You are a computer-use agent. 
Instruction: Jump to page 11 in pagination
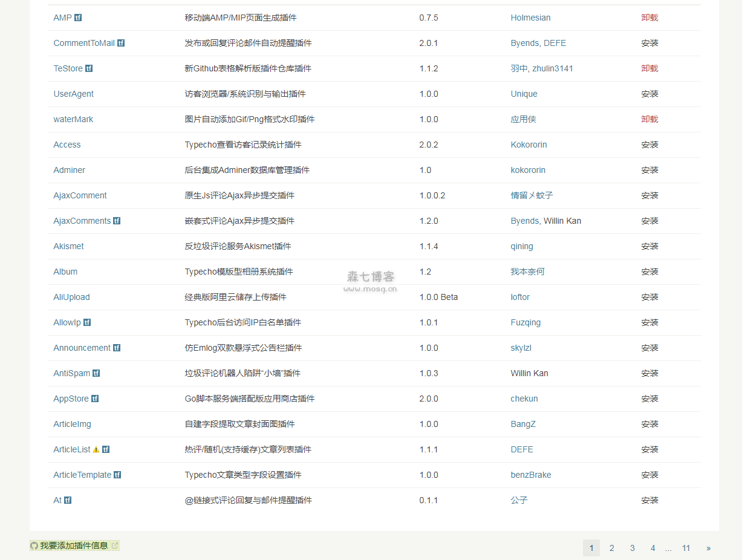coord(686,548)
